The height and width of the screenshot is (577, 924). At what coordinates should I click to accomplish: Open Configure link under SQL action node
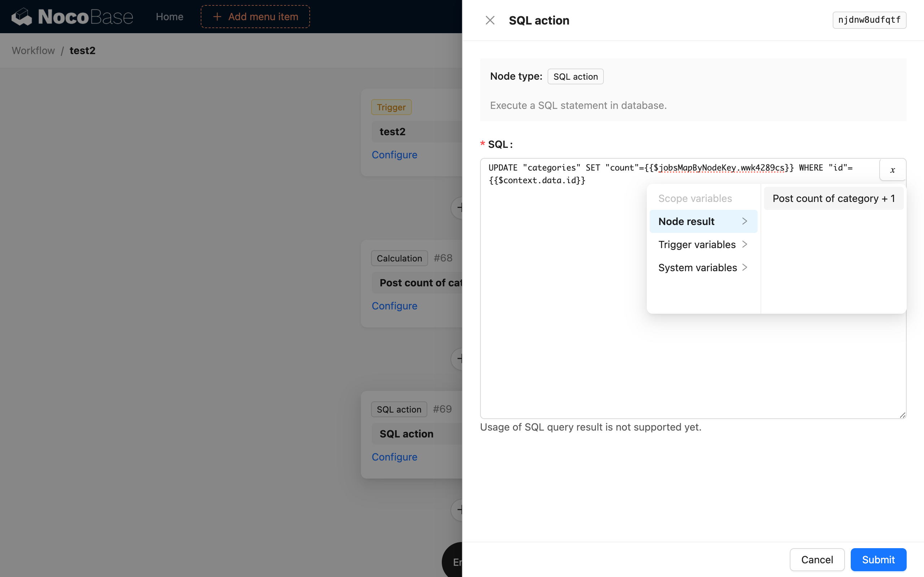tap(395, 457)
